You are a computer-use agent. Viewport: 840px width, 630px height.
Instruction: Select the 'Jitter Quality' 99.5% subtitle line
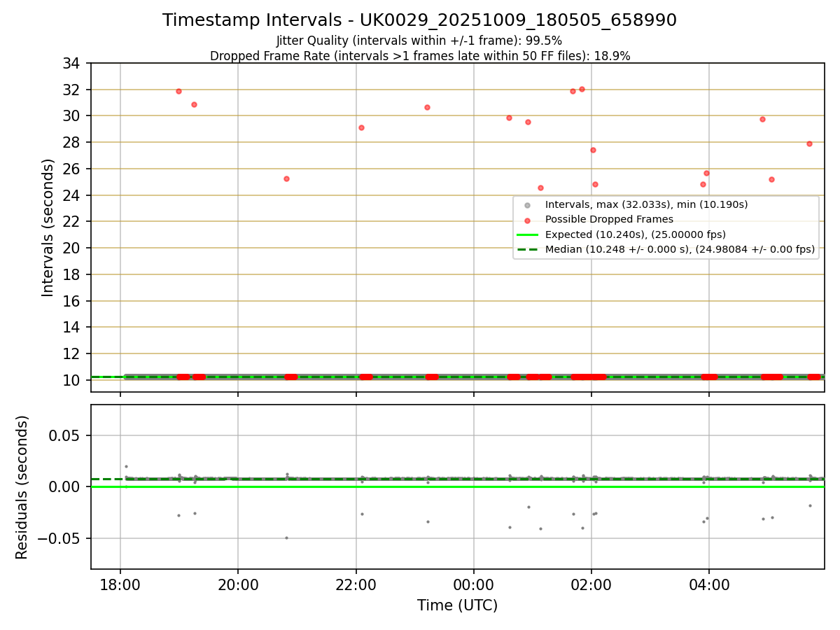coord(419,41)
